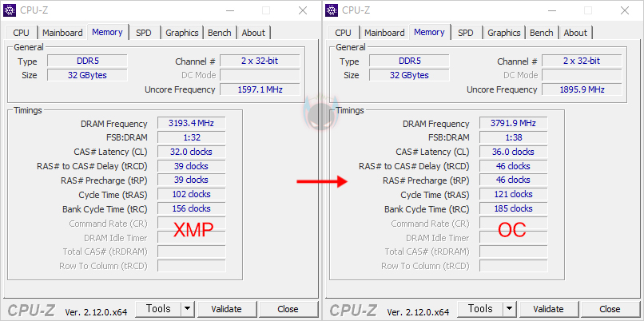The width and height of the screenshot is (644, 321).
Task: Close left CPU-Z window with X
Action: tap(303, 10)
